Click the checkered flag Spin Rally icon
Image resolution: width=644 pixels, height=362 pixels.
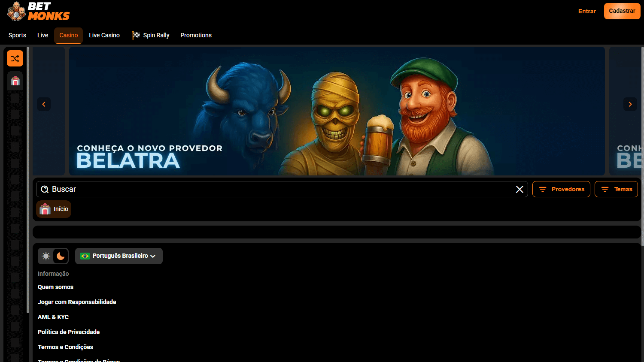[136, 35]
